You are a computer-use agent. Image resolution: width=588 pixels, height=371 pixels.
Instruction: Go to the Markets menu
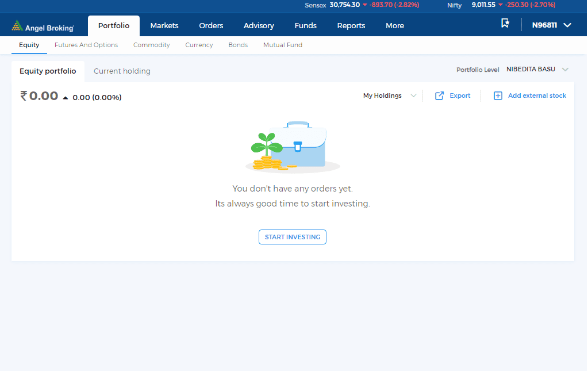(164, 25)
